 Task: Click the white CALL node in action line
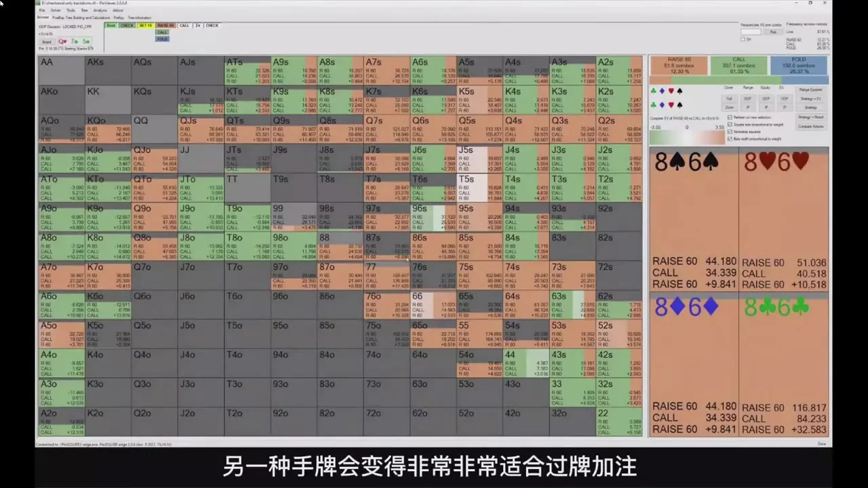tap(184, 26)
